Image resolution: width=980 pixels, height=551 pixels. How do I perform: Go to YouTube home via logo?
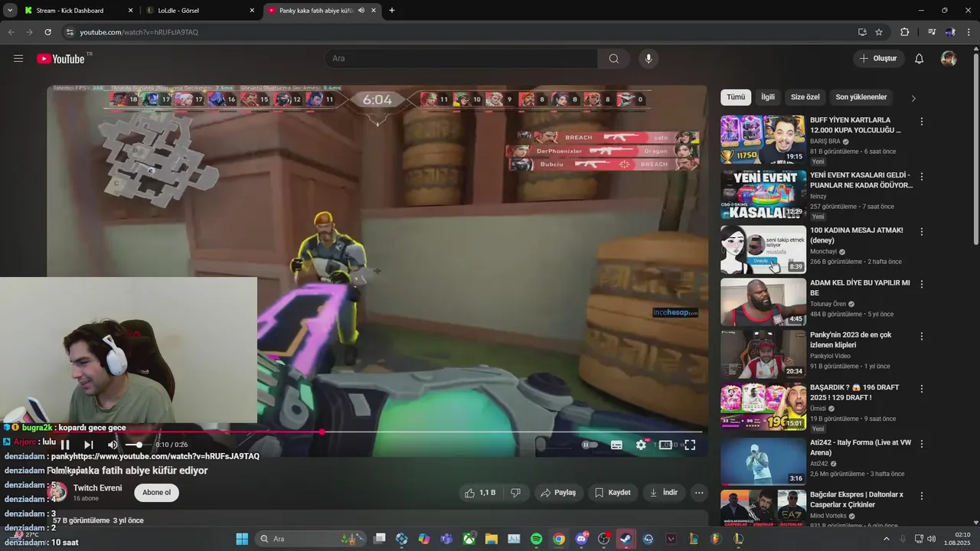pos(60,59)
